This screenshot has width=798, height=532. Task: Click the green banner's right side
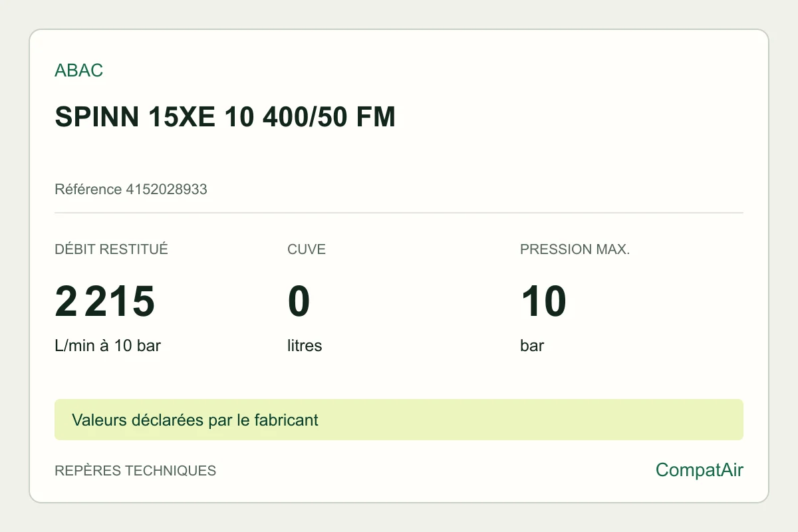[x=632, y=420]
